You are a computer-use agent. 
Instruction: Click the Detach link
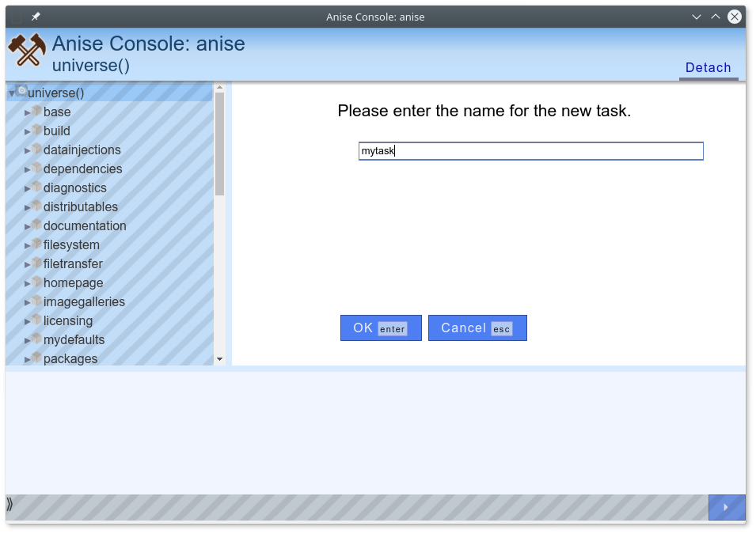[x=709, y=67]
